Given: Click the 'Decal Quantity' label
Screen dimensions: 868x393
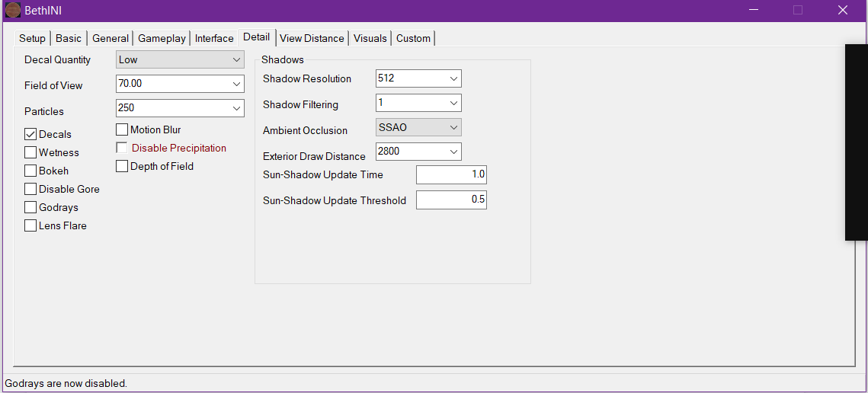Looking at the screenshot, I should [58, 59].
